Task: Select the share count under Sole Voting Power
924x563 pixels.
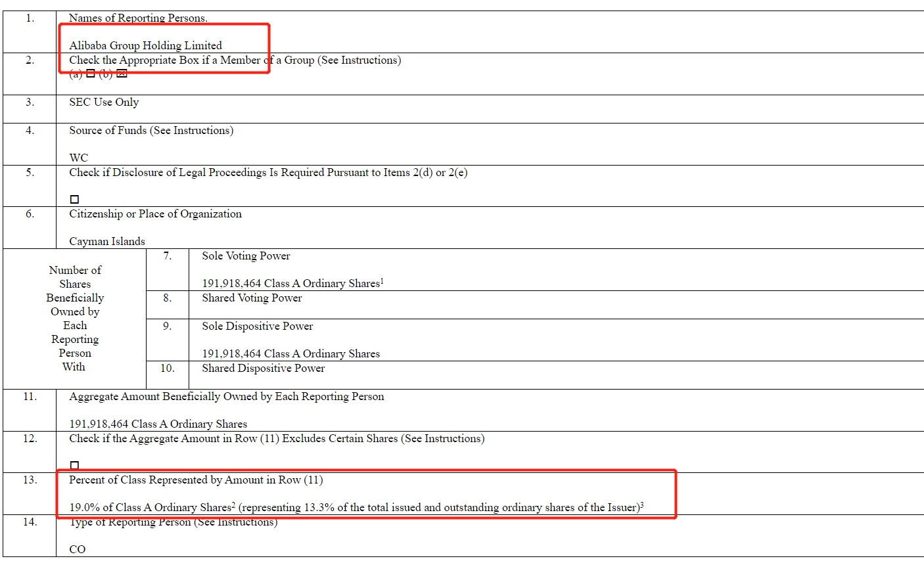Action: pyautogui.click(x=290, y=284)
